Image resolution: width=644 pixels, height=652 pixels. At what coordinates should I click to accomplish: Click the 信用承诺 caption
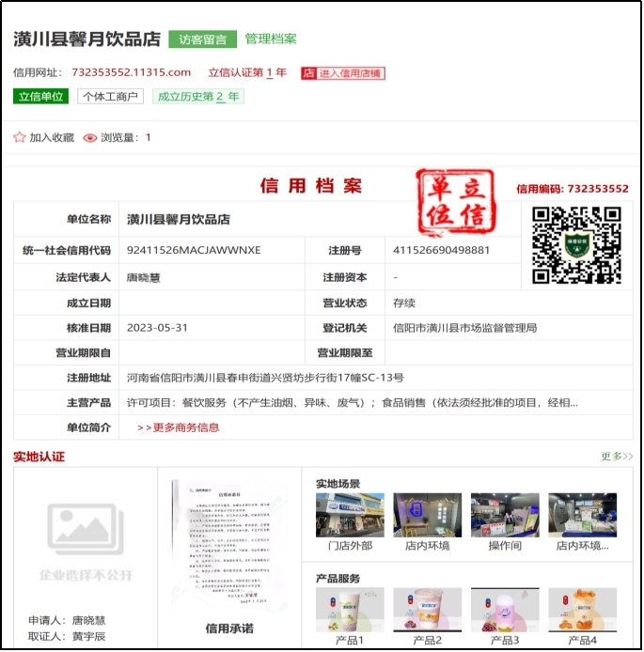(x=229, y=629)
